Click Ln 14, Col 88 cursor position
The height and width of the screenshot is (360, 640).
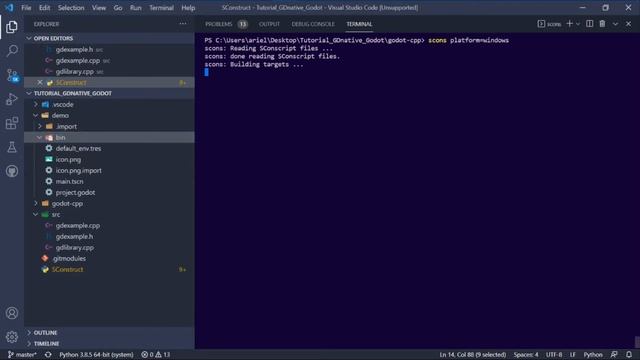pos(473,354)
